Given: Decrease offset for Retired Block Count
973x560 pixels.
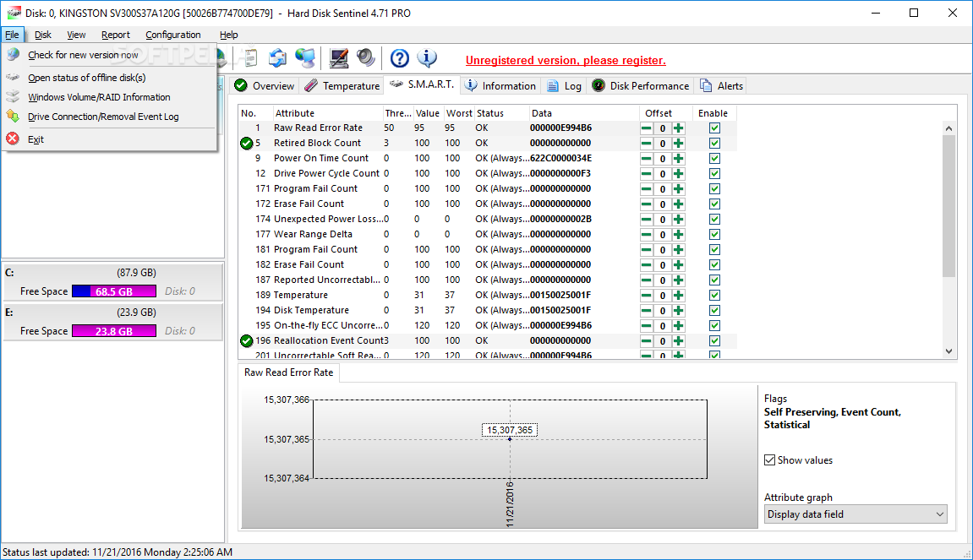Looking at the screenshot, I should click(x=646, y=144).
